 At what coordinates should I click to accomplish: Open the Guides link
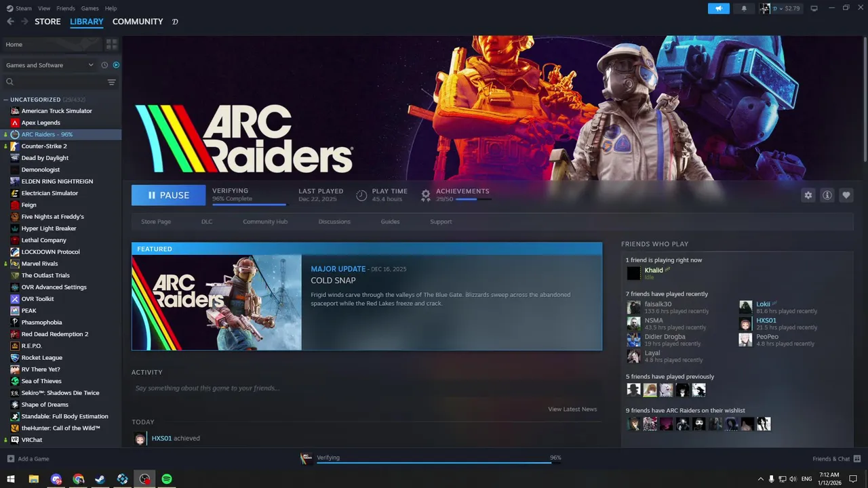[x=390, y=222]
